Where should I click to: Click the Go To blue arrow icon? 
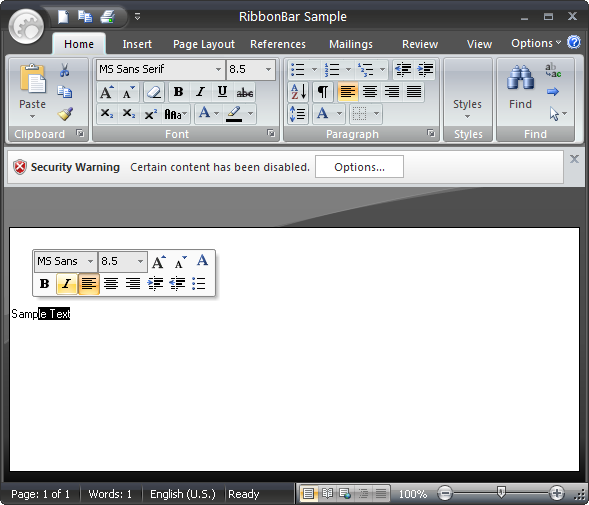pyautogui.click(x=553, y=92)
